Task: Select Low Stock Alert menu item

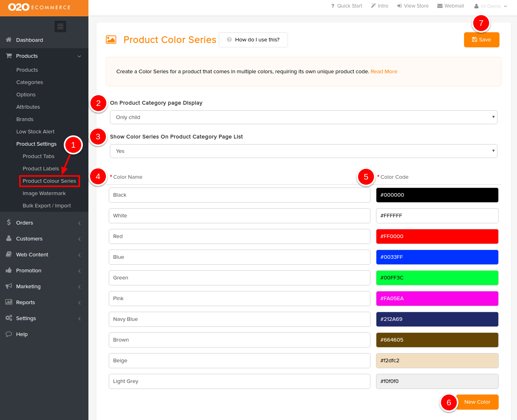Action: coord(35,132)
